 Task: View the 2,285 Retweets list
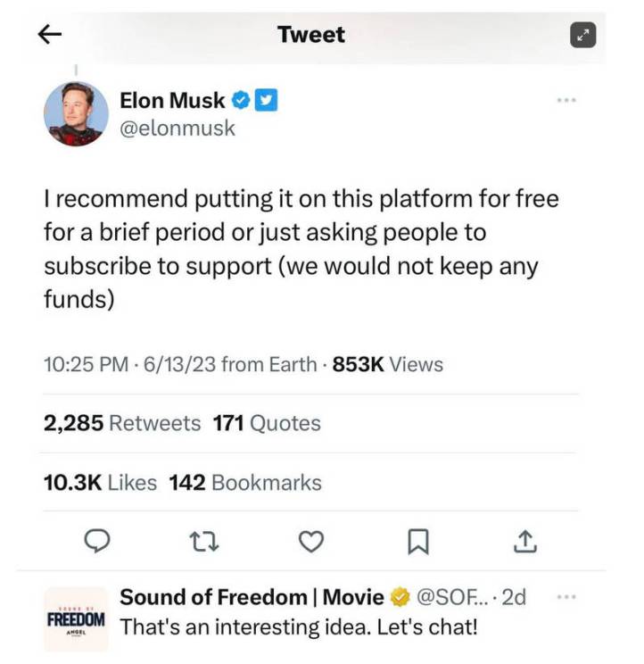(122, 423)
